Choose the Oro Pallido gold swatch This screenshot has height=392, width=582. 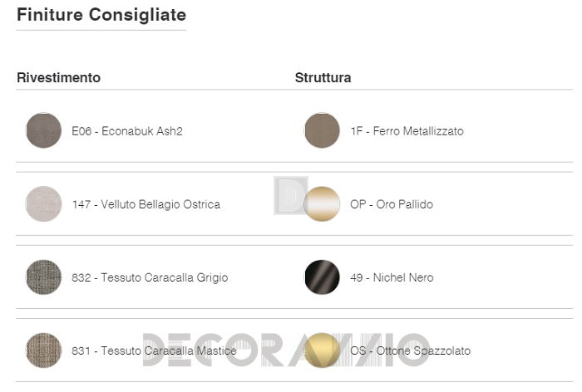coord(323,204)
